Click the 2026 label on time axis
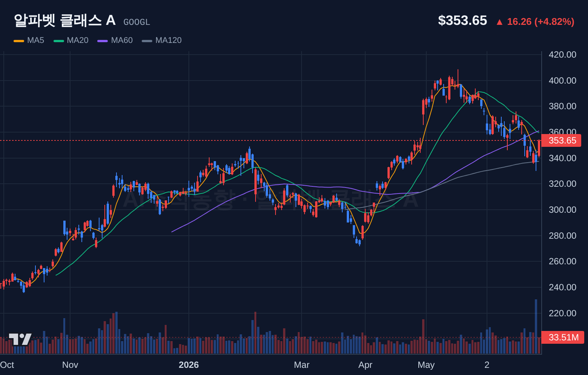The width and height of the screenshot is (588, 375). tap(189, 365)
